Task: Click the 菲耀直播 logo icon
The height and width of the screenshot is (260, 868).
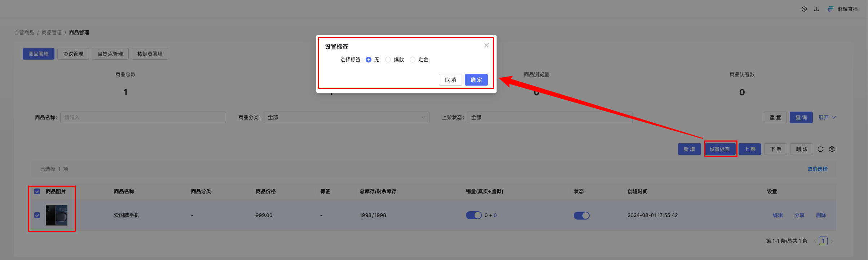Action: click(x=830, y=9)
